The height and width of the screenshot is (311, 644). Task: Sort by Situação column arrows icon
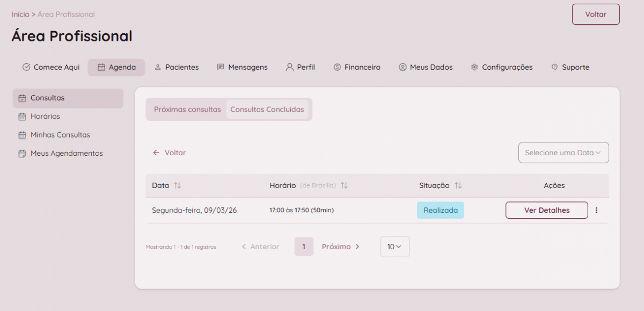pos(458,185)
